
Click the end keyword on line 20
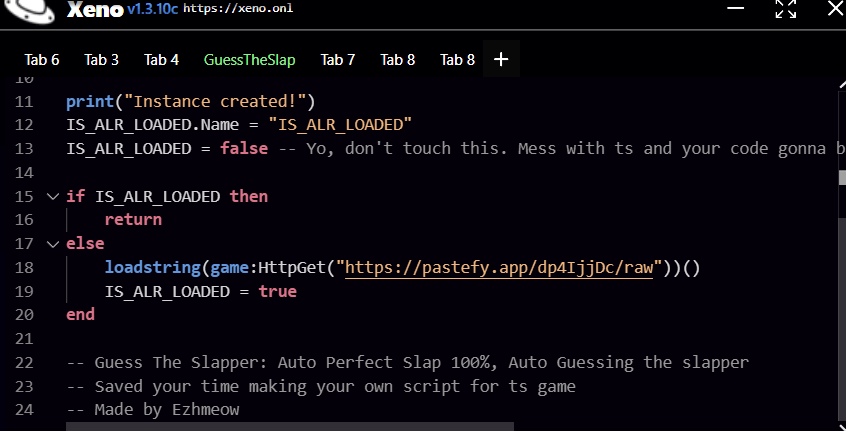[x=80, y=314]
